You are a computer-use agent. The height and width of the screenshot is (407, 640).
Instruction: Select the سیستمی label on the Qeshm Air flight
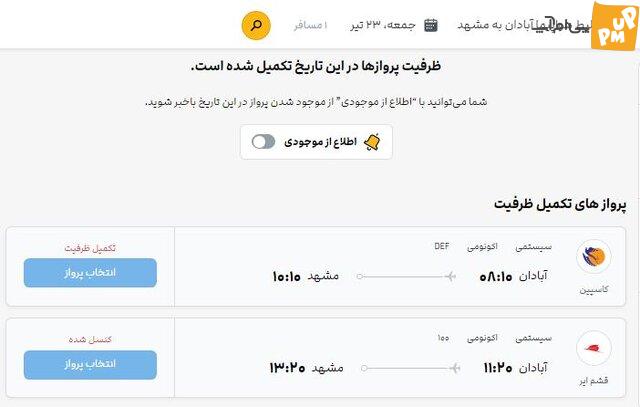[533, 338]
